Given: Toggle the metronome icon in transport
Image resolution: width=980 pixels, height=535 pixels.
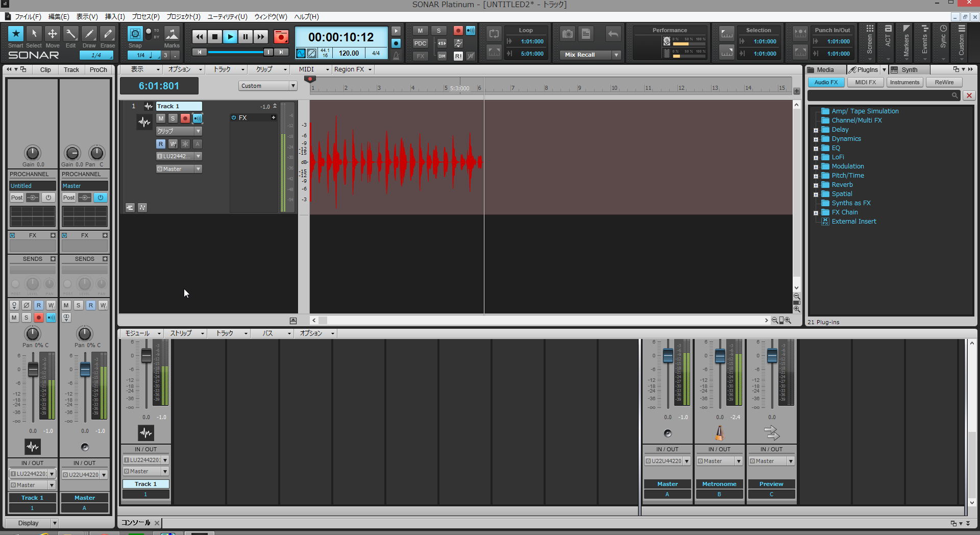Looking at the screenshot, I should pyautogui.click(x=396, y=55).
